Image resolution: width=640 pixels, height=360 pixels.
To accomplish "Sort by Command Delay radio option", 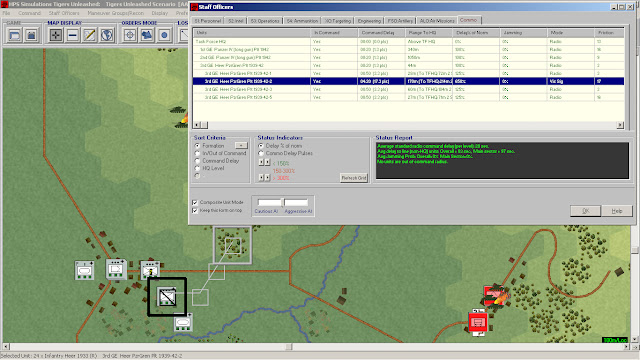I will [x=197, y=161].
